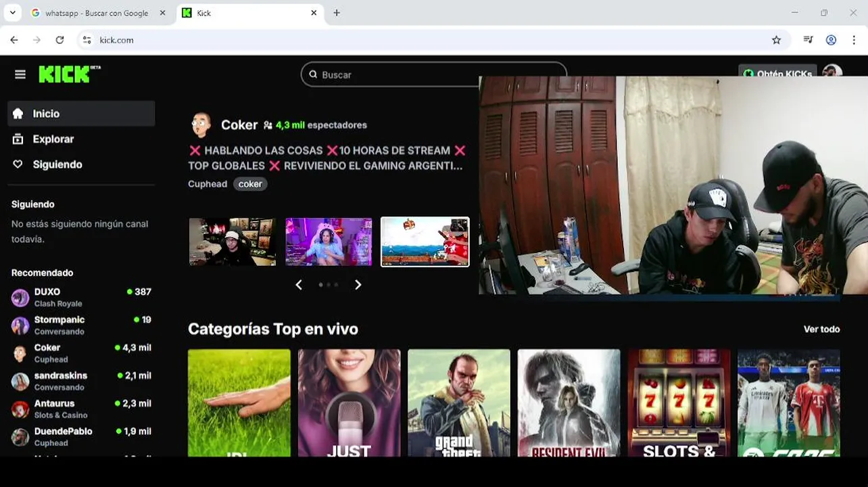Go to Inicio in the sidebar
This screenshot has width=868, height=487.
pyautogui.click(x=81, y=114)
